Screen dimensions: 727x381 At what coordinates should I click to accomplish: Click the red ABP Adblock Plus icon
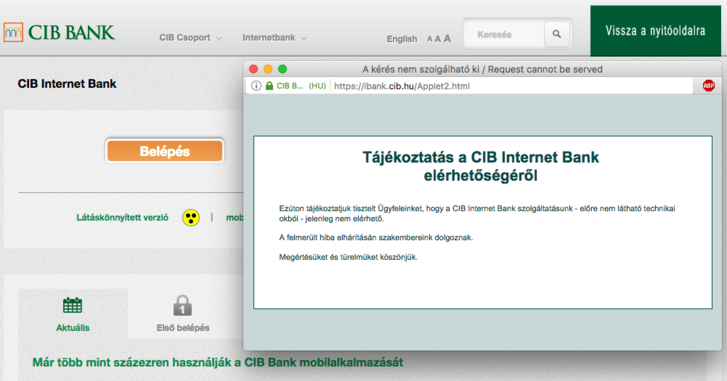pos(708,86)
